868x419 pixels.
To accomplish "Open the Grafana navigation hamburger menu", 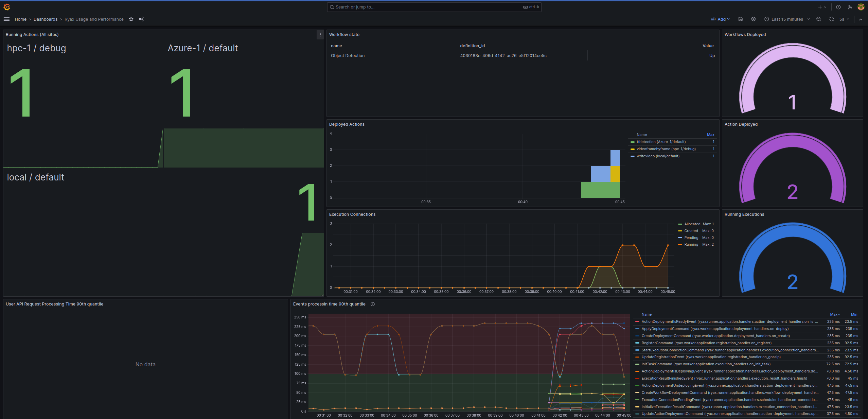I will coord(6,19).
